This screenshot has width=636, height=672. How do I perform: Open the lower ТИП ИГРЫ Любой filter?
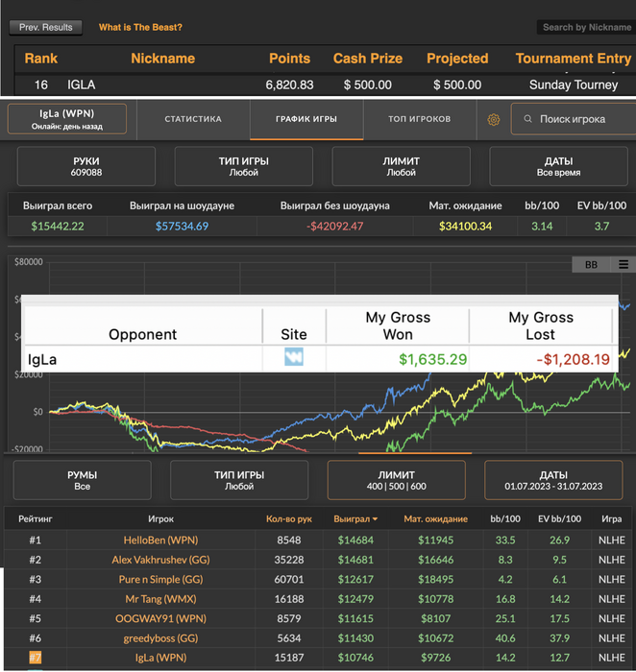click(239, 480)
